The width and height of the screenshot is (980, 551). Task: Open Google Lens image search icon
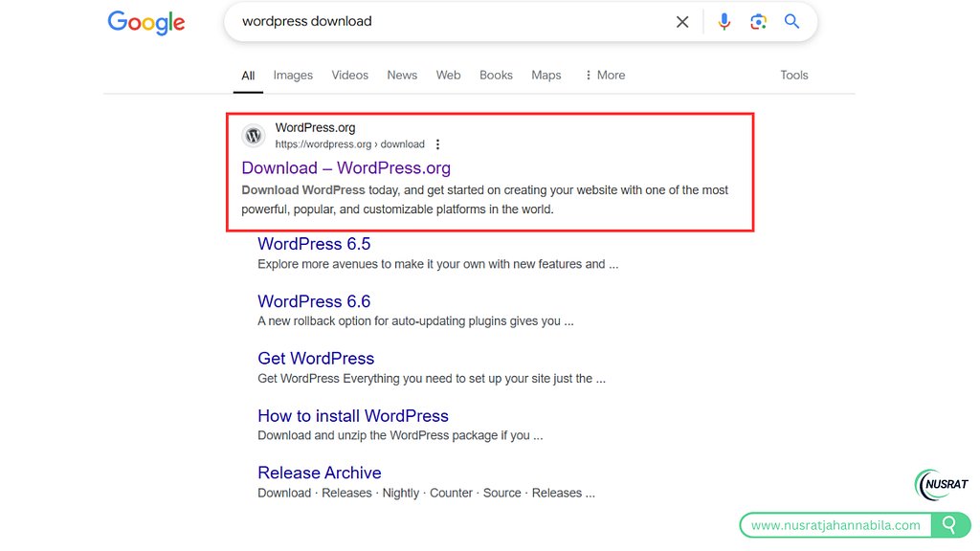758,22
